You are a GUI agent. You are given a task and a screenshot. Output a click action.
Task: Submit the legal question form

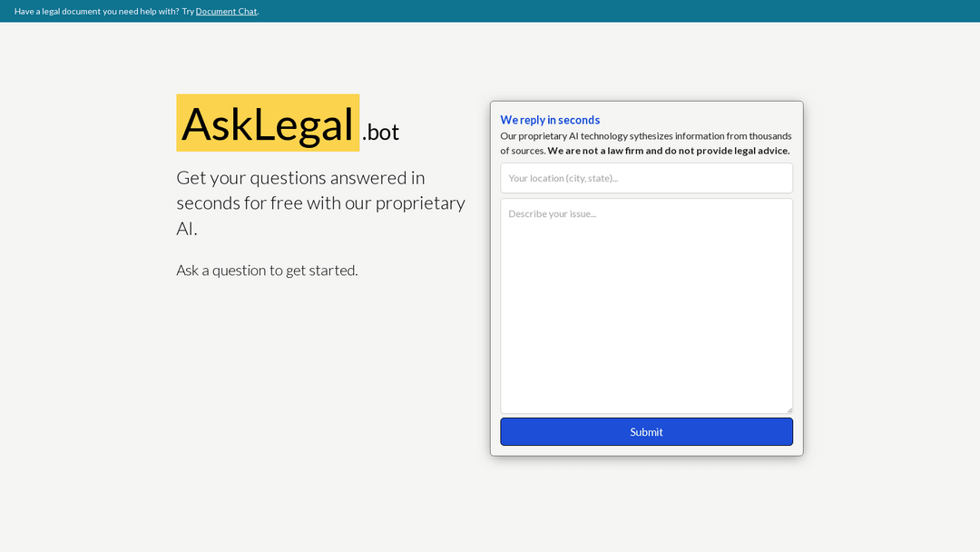(x=646, y=431)
